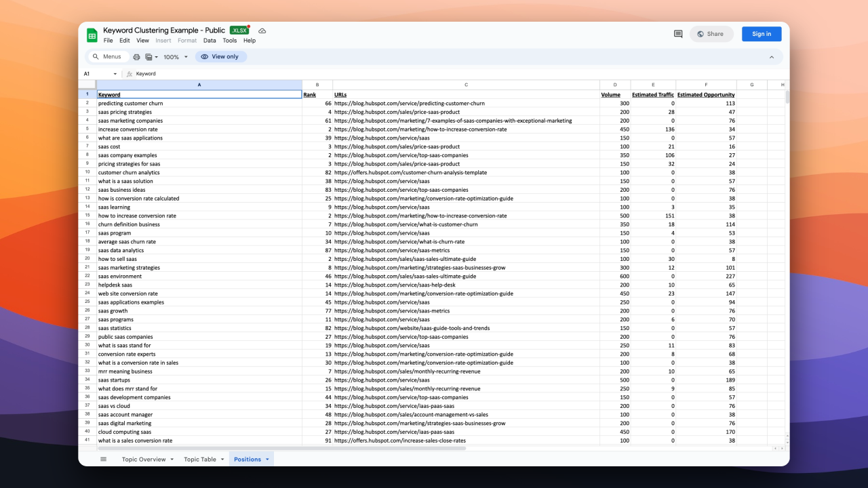Select the Volume header cell
This screenshot has width=868, height=488.
(615, 95)
